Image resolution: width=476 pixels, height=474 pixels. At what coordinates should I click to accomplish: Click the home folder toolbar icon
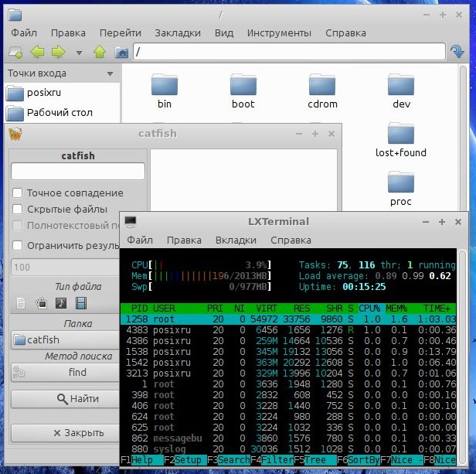121,53
